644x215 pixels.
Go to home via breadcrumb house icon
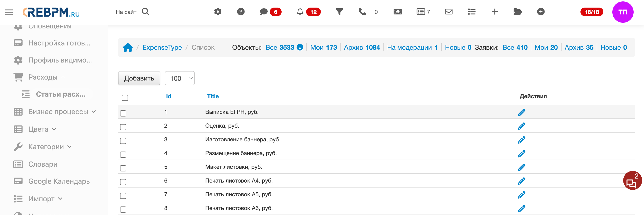128,47
